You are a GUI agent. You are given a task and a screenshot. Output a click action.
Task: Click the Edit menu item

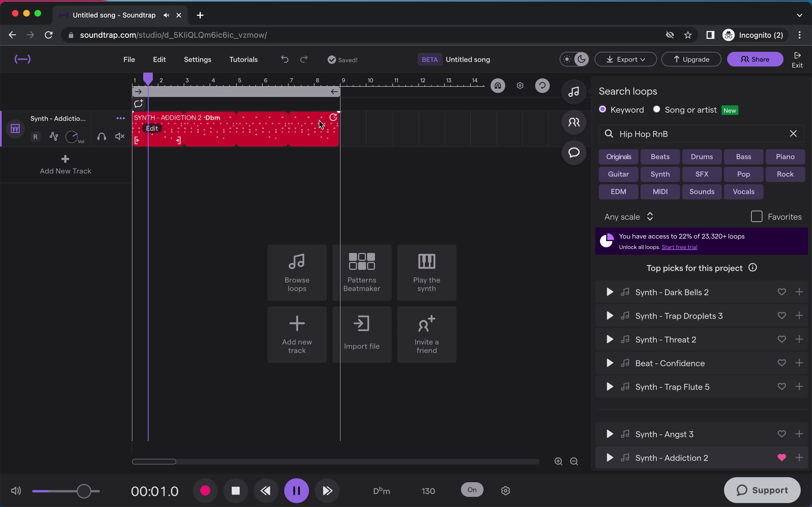pos(159,59)
